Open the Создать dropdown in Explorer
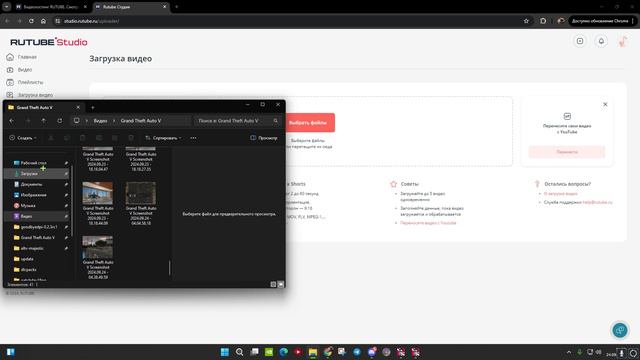 (x=23, y=138)
